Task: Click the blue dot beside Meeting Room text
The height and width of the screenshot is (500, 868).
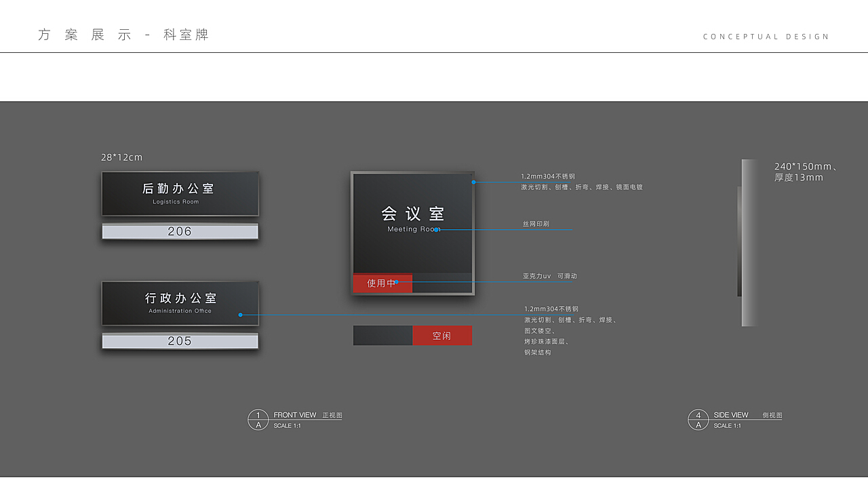Action: pyautogui.click(x=436, y=230)
